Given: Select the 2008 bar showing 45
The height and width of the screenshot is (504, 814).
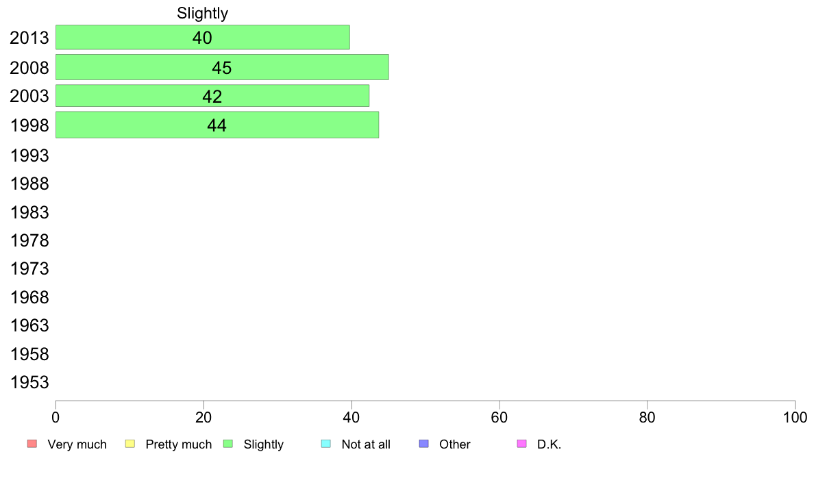Looking at the screenshot, I should [x=222, y=67].
